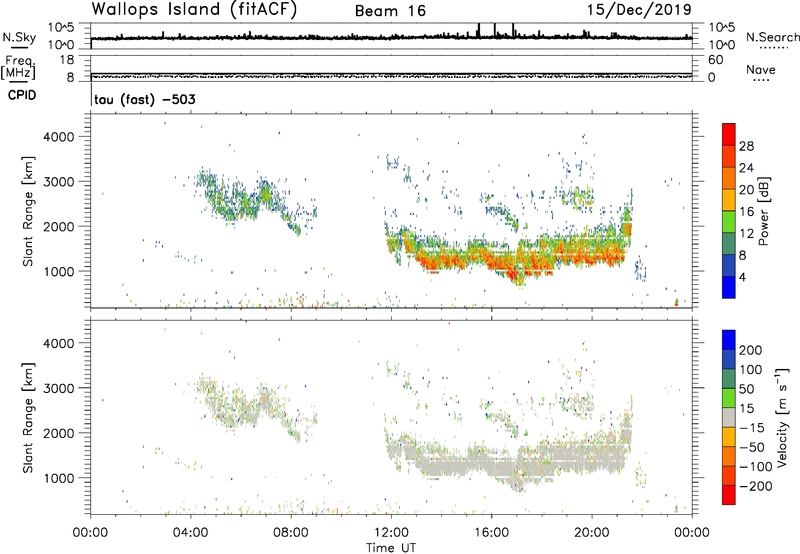This screenshot has height=554, width=800.
Task: Click the "Wallops Island (fitACF)" plot title
Action: [194, 10]
